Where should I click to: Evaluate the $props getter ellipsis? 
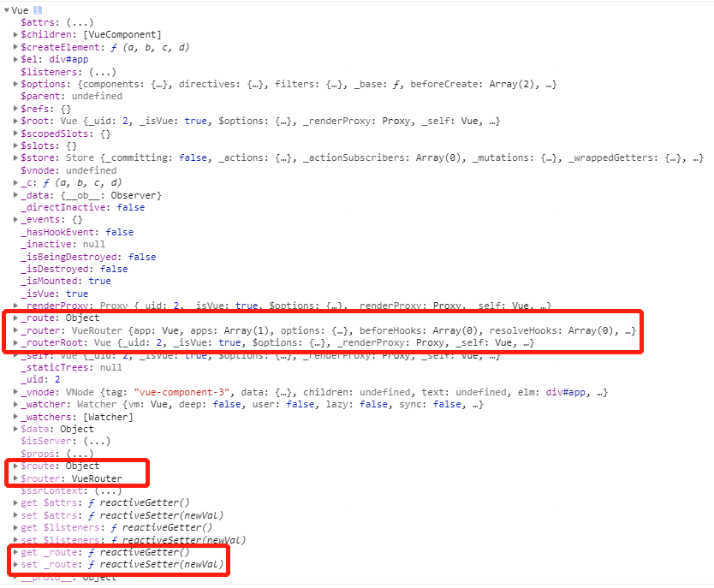point(78,454)
